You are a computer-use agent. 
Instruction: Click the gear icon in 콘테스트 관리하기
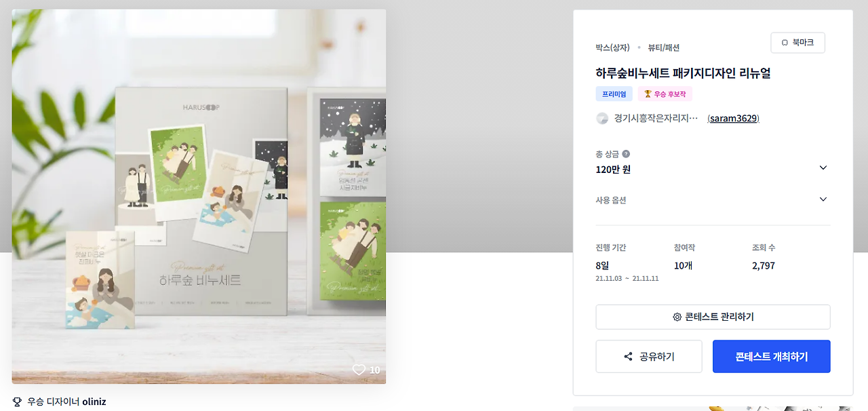(677, 317)
